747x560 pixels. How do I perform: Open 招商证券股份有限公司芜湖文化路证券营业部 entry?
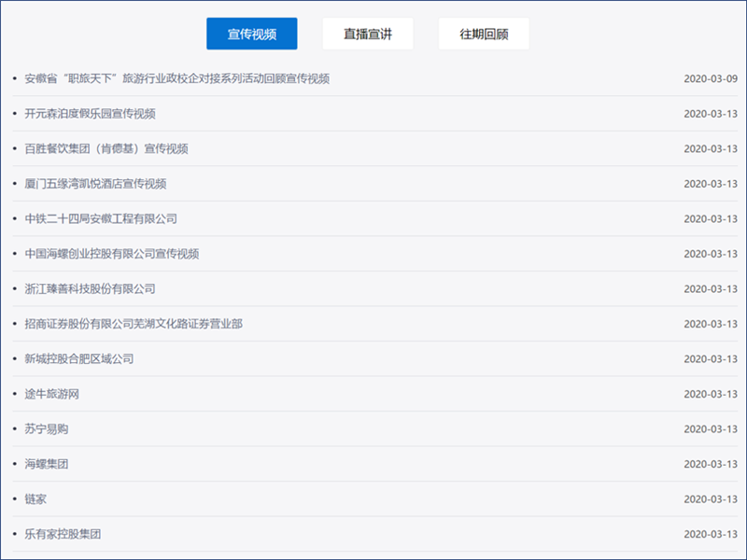coord(134,324)
